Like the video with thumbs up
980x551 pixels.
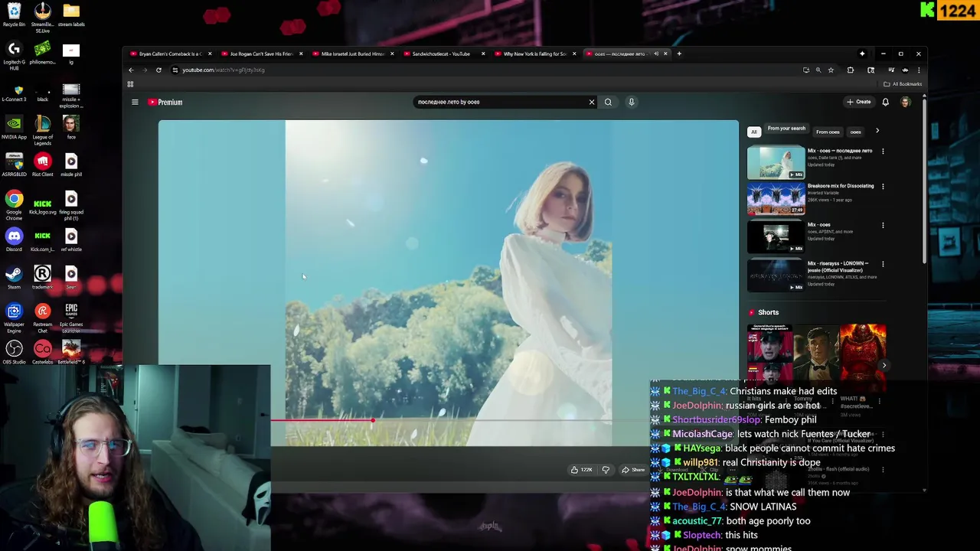582,470
